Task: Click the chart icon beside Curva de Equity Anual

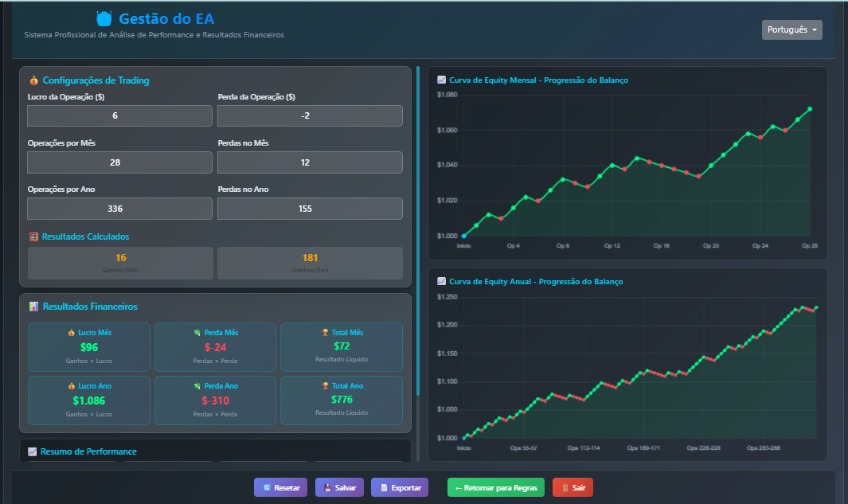Action: click(441, 282)
